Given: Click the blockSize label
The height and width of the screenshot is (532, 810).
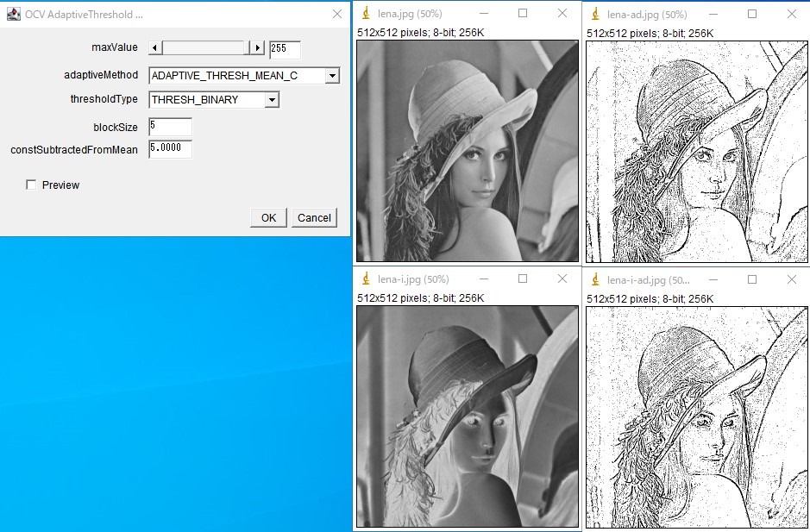Looking at the screenshot, I should pyautogui.click(x=116, y=127).
